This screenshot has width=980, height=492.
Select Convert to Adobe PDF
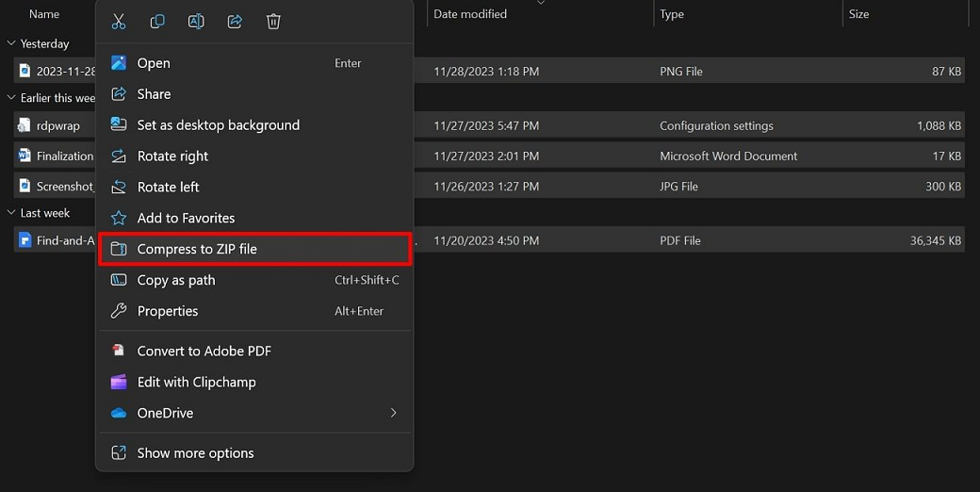204,351
